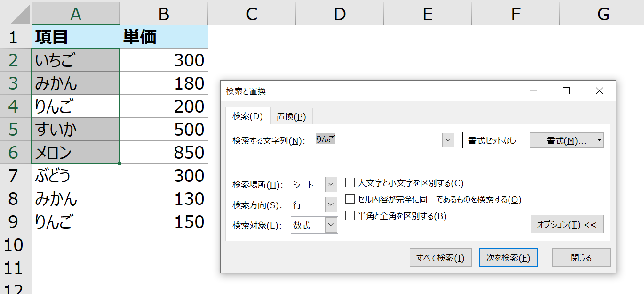Close the 検索と置換 dialog with X
The height and width of the screenshot is (294, 644).
pyautogui.click(x=599, y=91)
